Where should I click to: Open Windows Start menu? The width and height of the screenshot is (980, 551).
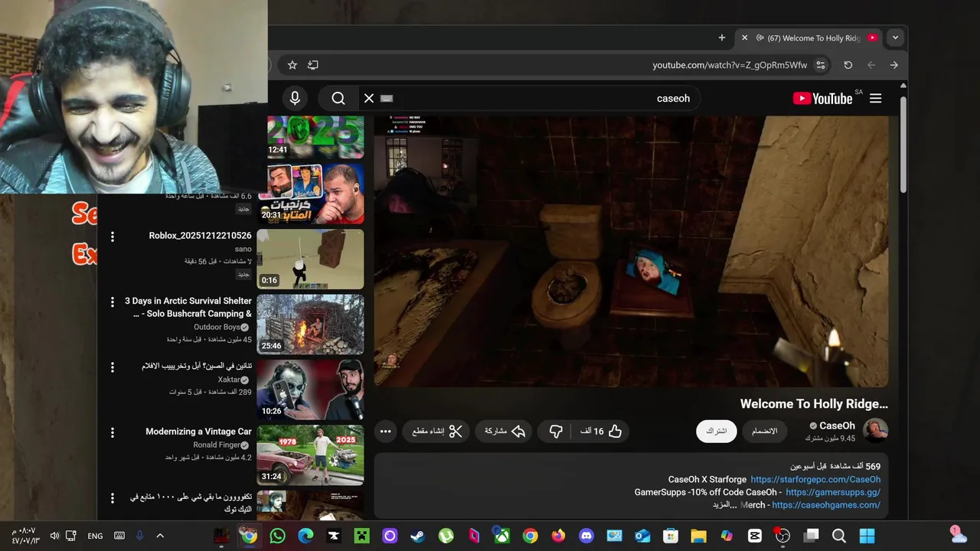pyautogui.click(x=867, y=536)
